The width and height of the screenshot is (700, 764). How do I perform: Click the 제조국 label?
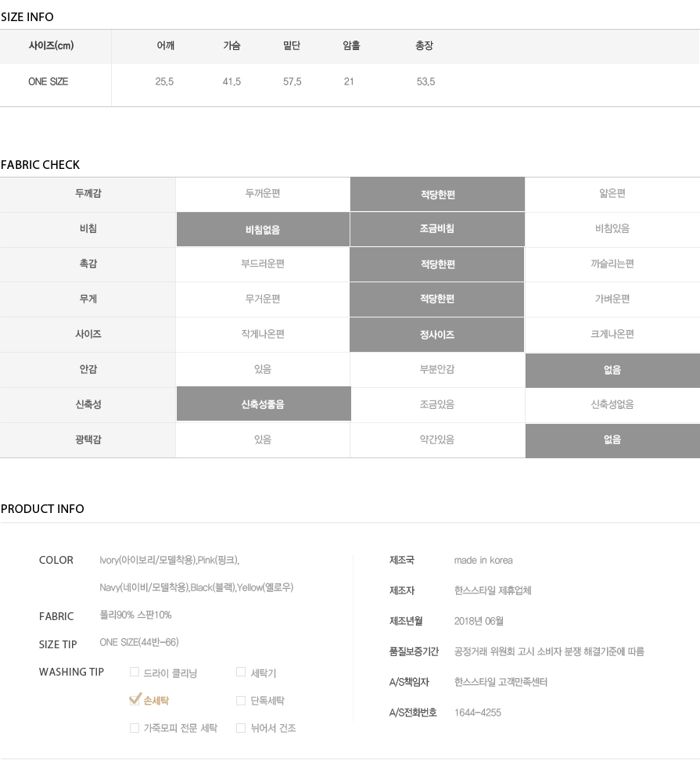pos(402,561)
